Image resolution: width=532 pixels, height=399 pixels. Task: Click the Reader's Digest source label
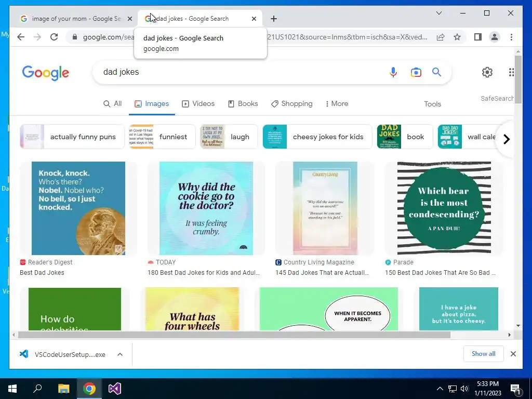[x=50, y=262]
